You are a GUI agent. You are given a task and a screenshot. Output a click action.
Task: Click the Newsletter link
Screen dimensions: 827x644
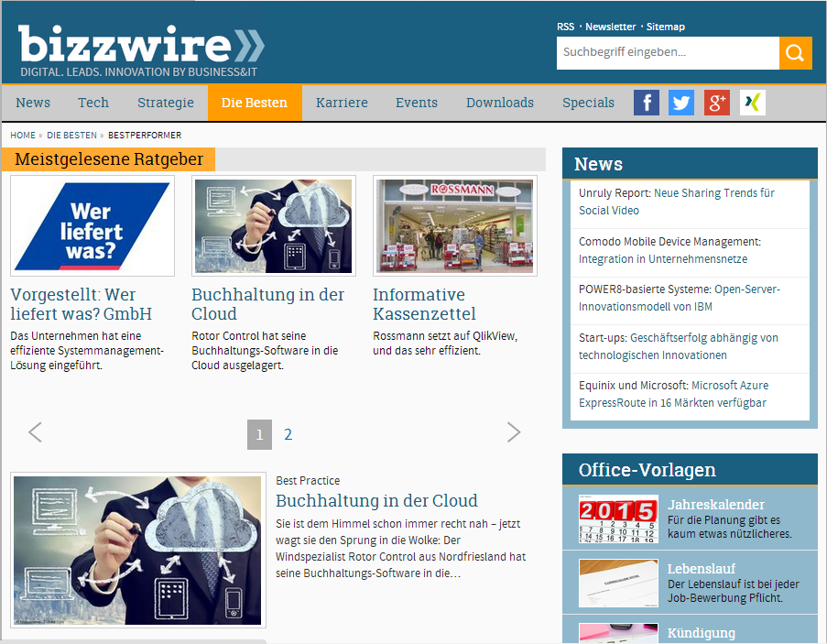pyautogui.click(x=610, y=27)
